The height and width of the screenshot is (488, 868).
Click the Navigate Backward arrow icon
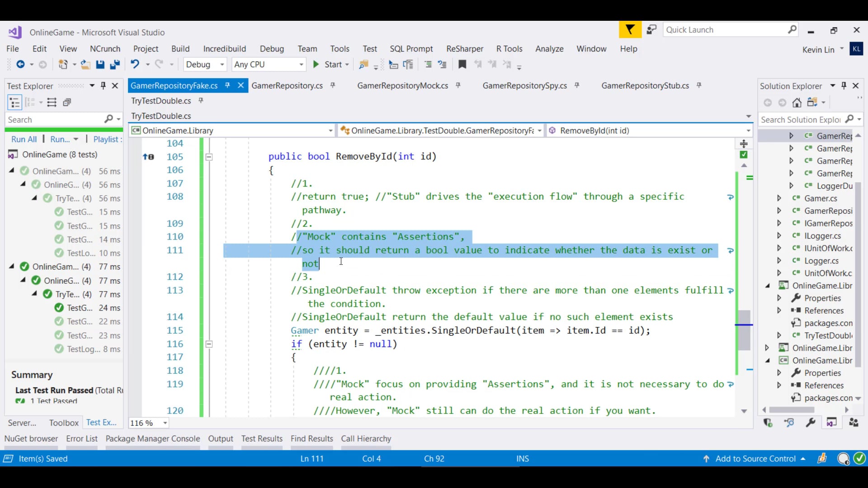(x=20, y=65)
